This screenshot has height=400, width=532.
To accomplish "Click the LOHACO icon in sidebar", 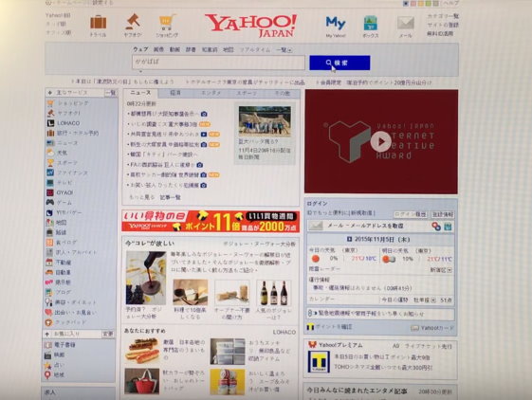I will (x=50, y=123).
